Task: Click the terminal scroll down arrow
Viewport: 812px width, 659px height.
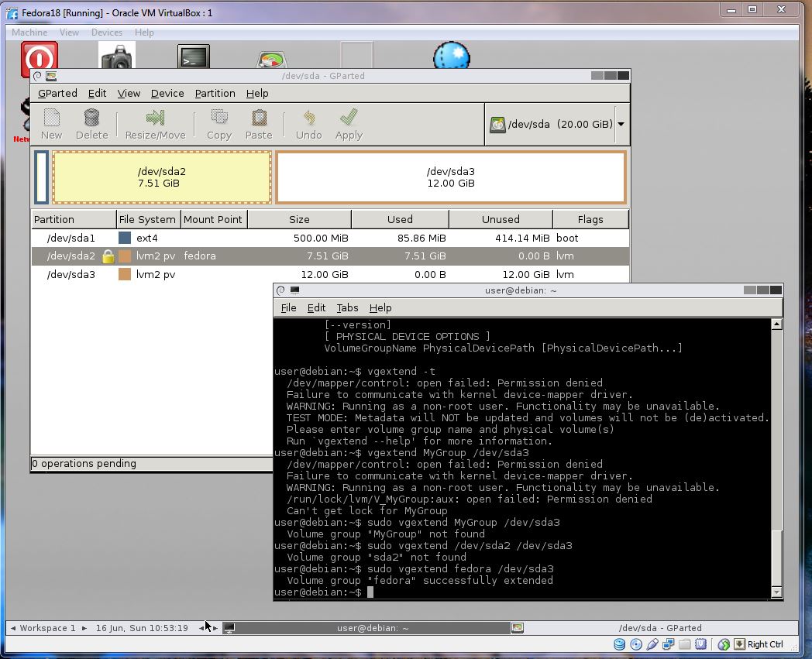Action: pyautogui.click(x=776, y=592)
